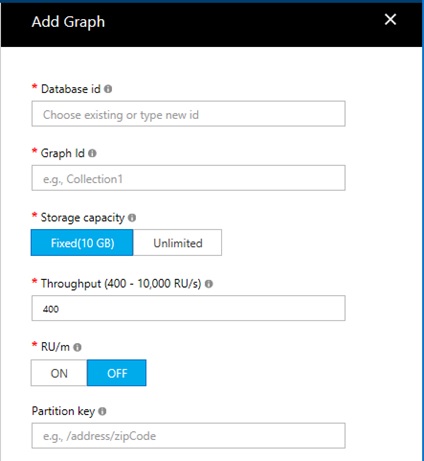The image size is (424, 461).
Task: Click the info icon next to Graph Id
Action: (x=92, y=153)
